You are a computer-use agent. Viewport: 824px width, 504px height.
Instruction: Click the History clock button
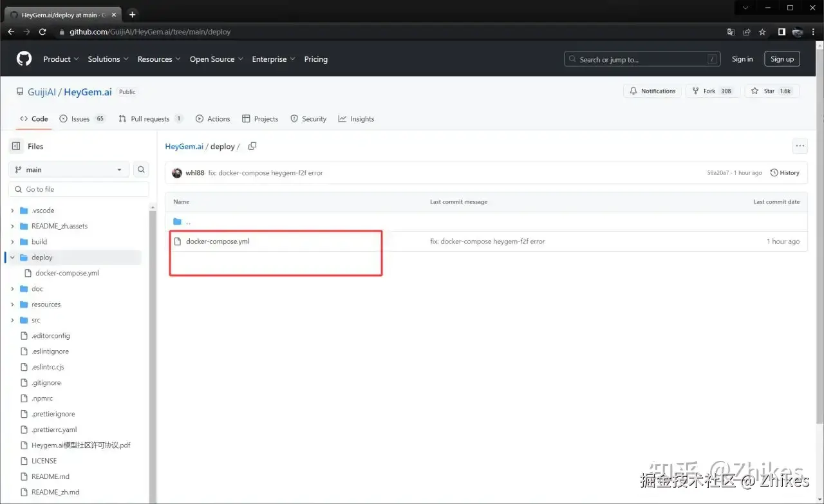(785, 173)
